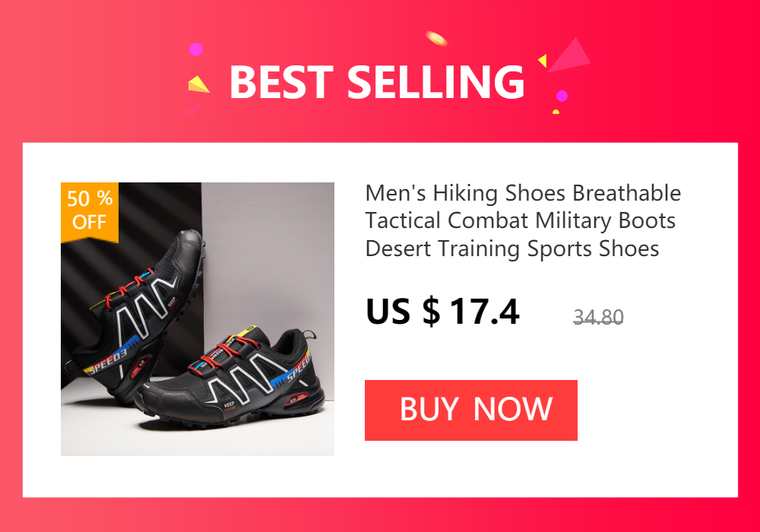Screen dimensions: 760x532
Task: Click the magenta dot above BEST SELLING
Action: [196, 49]
